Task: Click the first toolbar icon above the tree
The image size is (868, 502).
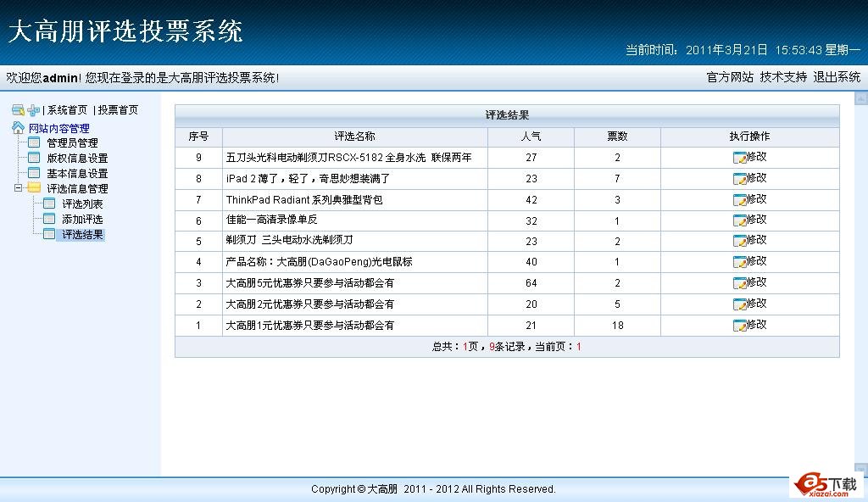Action: point(19,109)
